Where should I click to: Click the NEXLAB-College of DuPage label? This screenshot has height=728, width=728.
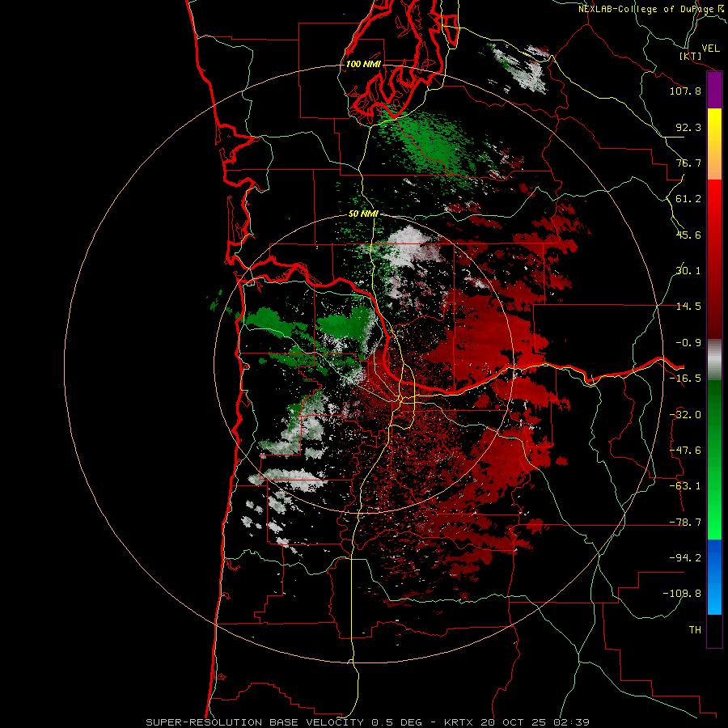648,9
